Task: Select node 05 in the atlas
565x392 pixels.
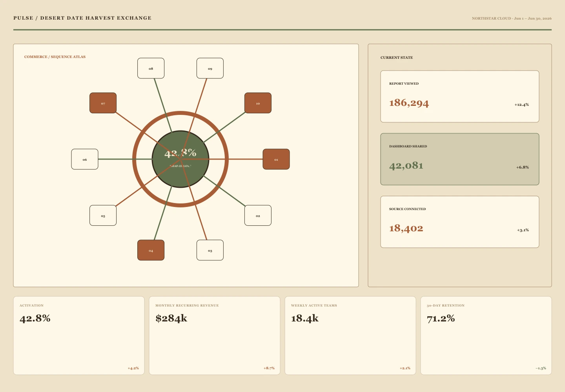Action: [103, 215]
